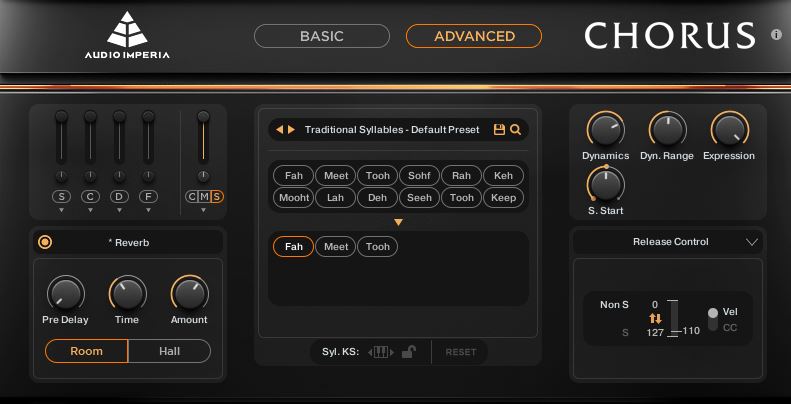
Task: Select the Hall reverb type
Action: (x=169, y=351)
